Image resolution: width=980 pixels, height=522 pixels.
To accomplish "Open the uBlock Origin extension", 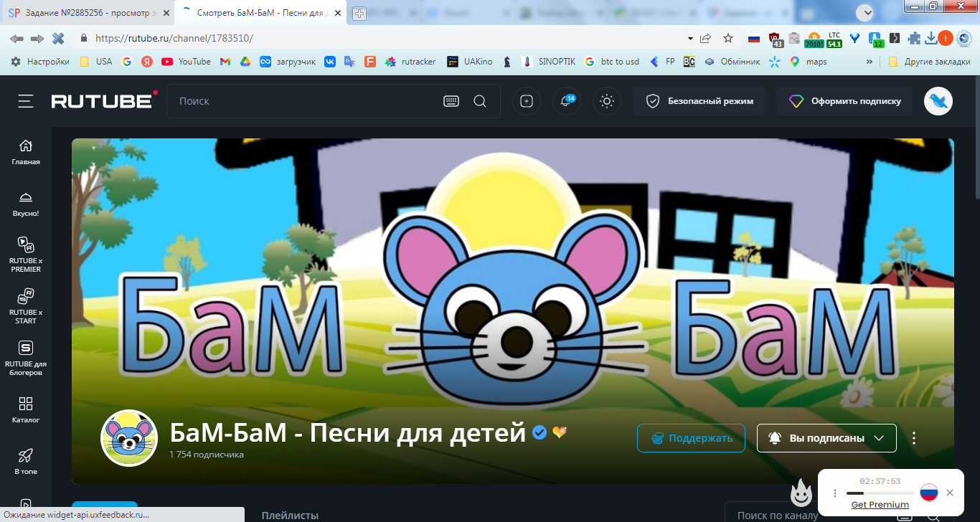I will coord(775,39).
